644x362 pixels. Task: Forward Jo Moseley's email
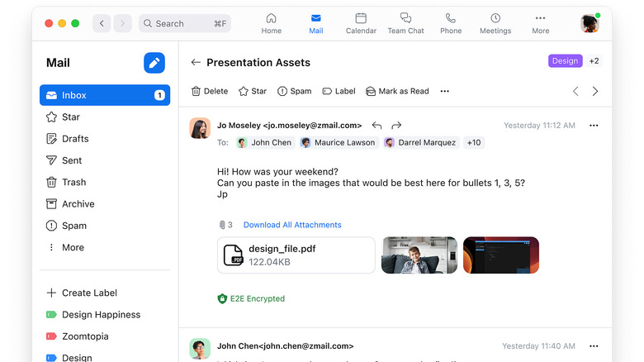coord(396,126)
